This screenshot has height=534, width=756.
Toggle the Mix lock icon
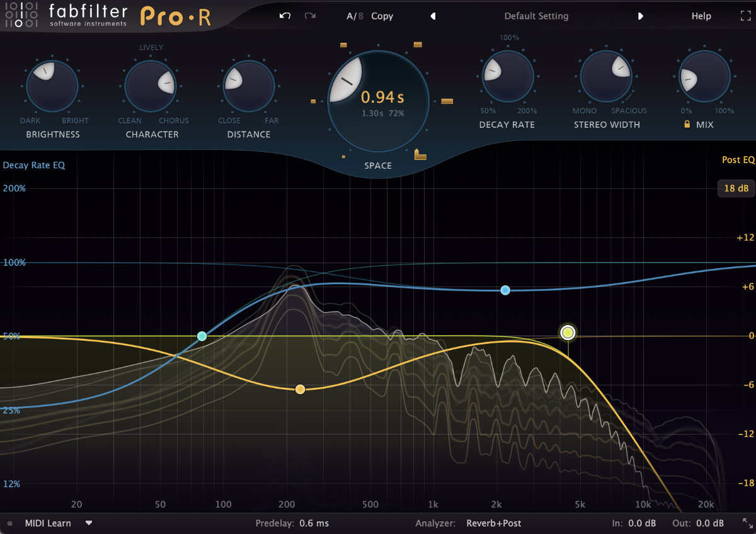coord(687,125)
